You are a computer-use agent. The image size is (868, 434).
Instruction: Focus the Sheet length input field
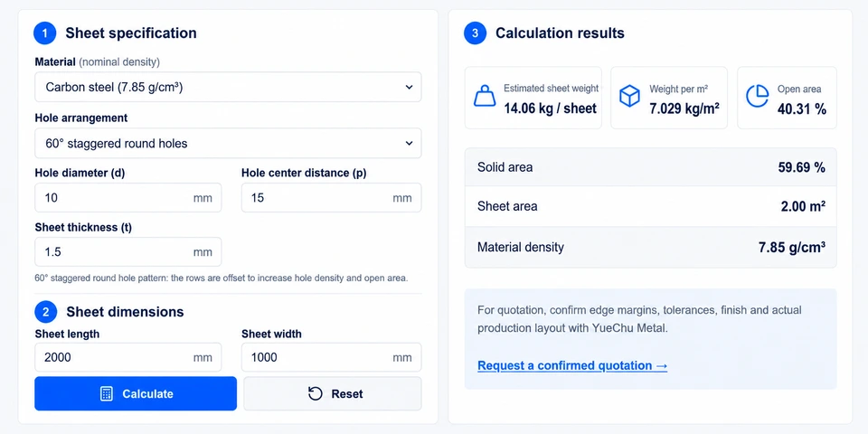click(127, 357)
